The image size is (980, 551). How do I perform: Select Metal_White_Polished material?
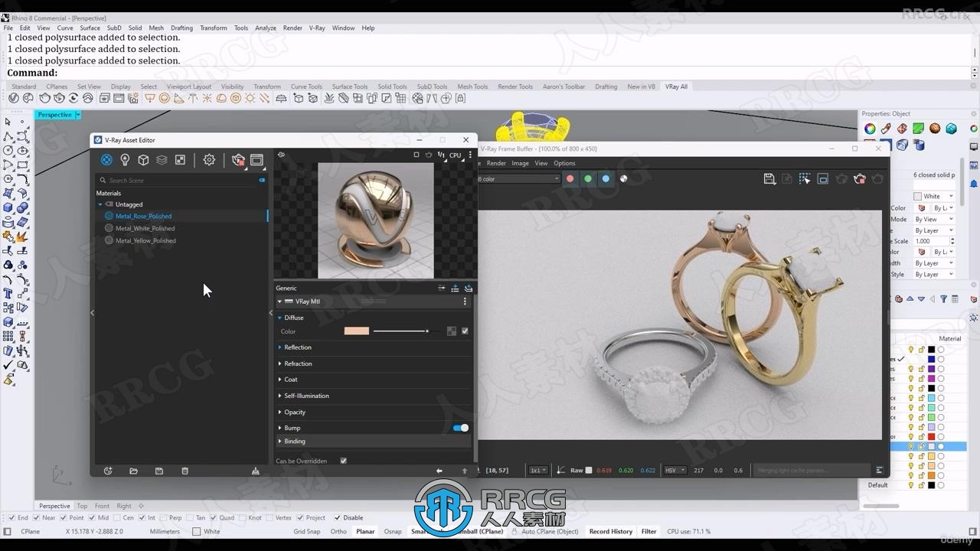(x=145, y=228)
